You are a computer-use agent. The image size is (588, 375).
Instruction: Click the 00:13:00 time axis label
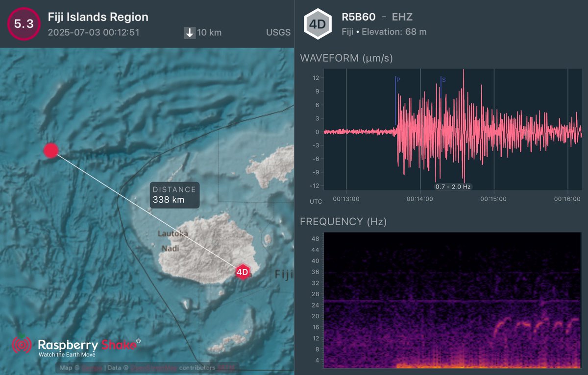tap(346, 199)
